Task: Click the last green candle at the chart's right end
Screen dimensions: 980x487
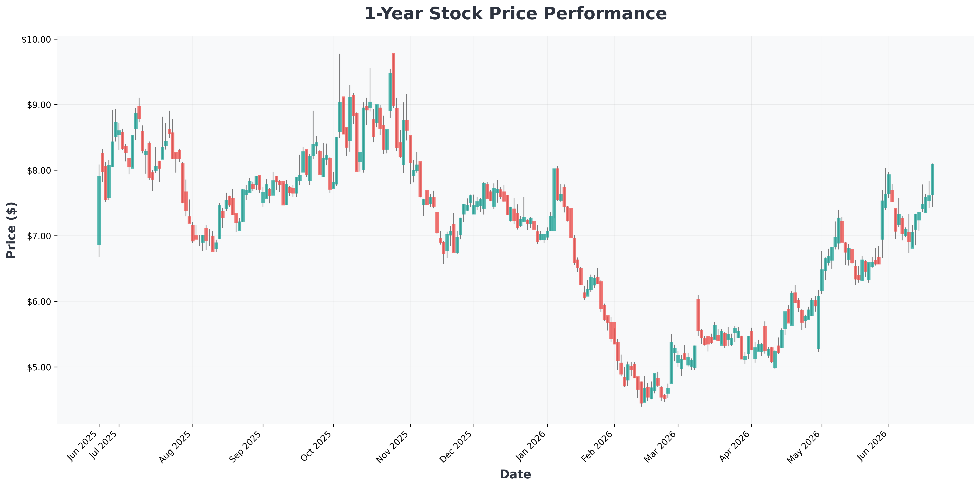Action: [933, 179]
